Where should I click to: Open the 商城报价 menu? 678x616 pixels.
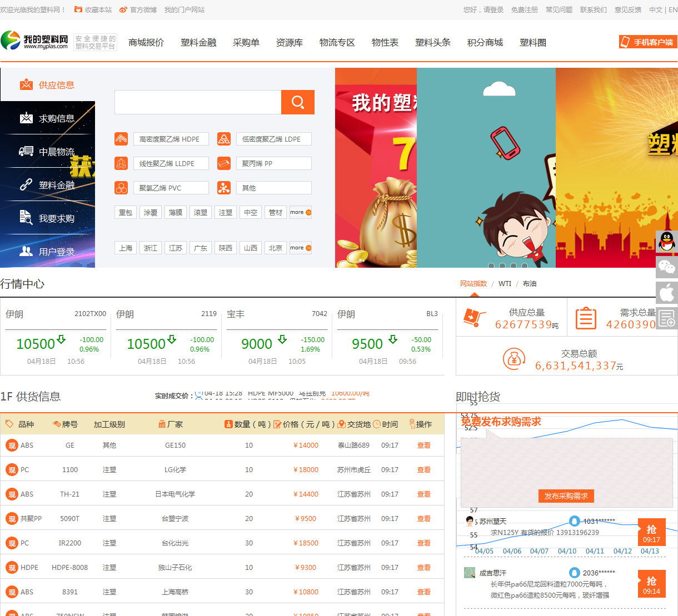pyautogui.click(x=146, y=43)
